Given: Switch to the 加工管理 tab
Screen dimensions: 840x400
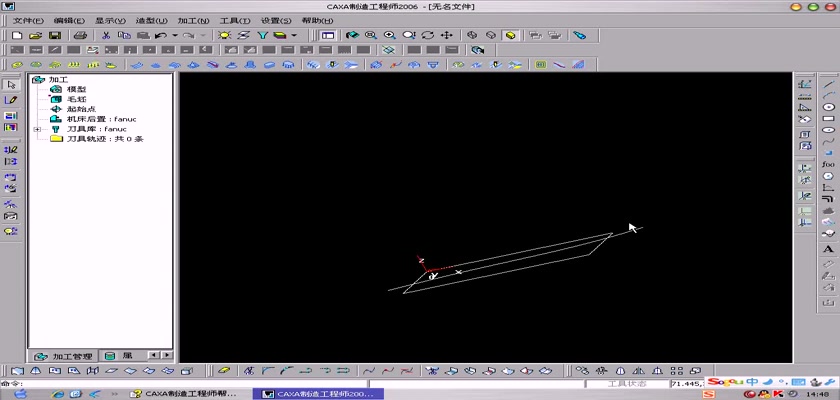Looking at the screenshot, I should point(63,356).
